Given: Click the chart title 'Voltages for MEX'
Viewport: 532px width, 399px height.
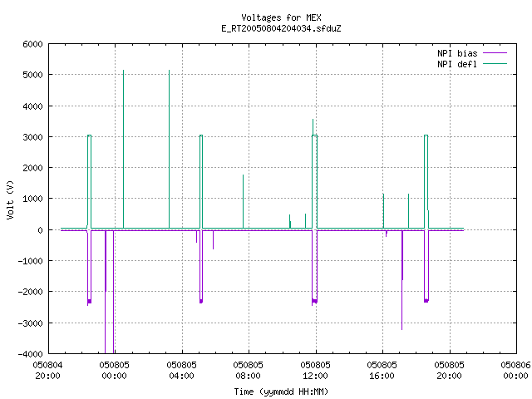Looking at the screenshot, I should (x=281, y=17).
